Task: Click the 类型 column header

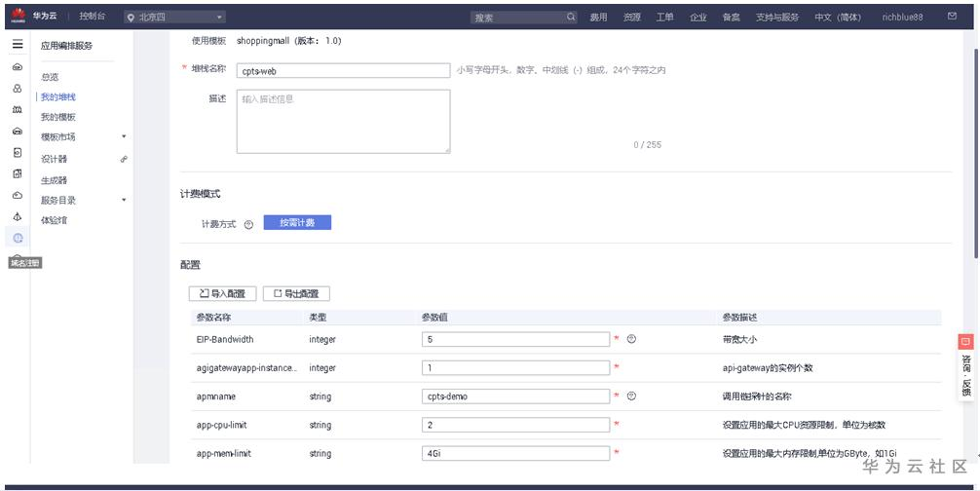Action: [x=318, y=318]
